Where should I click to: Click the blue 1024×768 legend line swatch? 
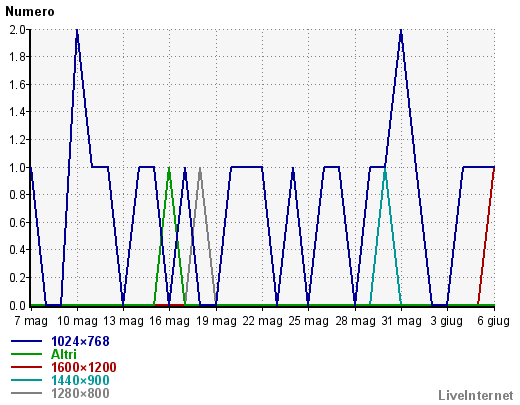tap(27, 341)
